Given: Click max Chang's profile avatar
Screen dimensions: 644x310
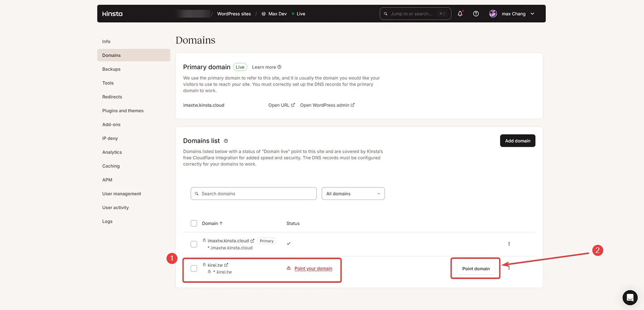Looking at the screenshot, I should click(493, 14).
